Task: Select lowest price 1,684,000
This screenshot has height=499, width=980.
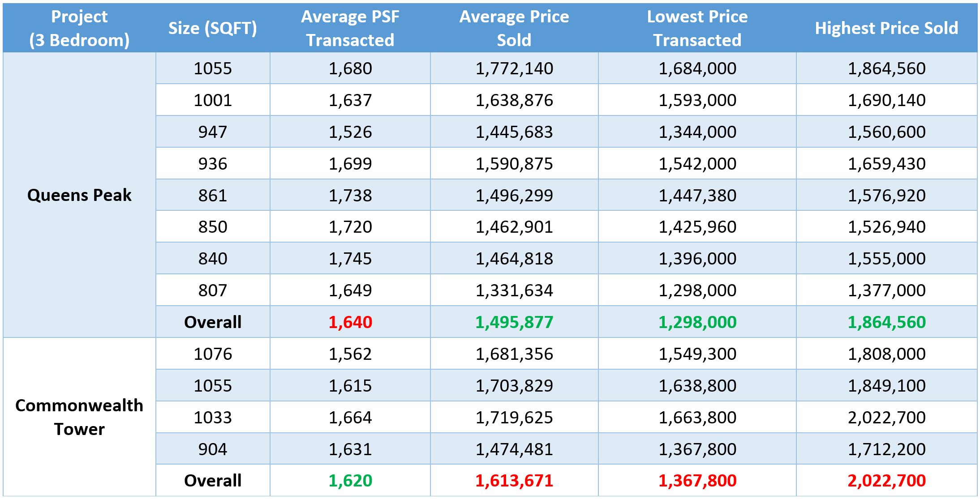Action: click(697, 68)
